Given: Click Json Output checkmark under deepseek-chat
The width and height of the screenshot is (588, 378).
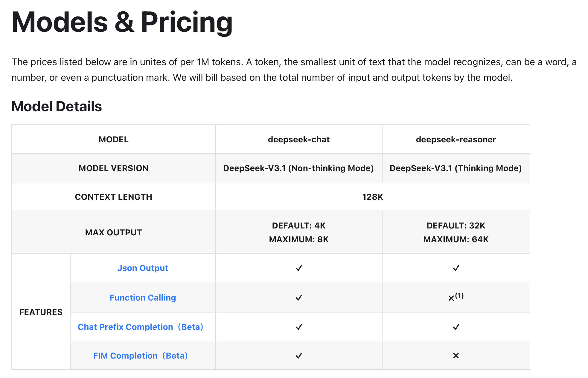Looking at the screenshot, I should pyautogui.click(x=299, y=268).
